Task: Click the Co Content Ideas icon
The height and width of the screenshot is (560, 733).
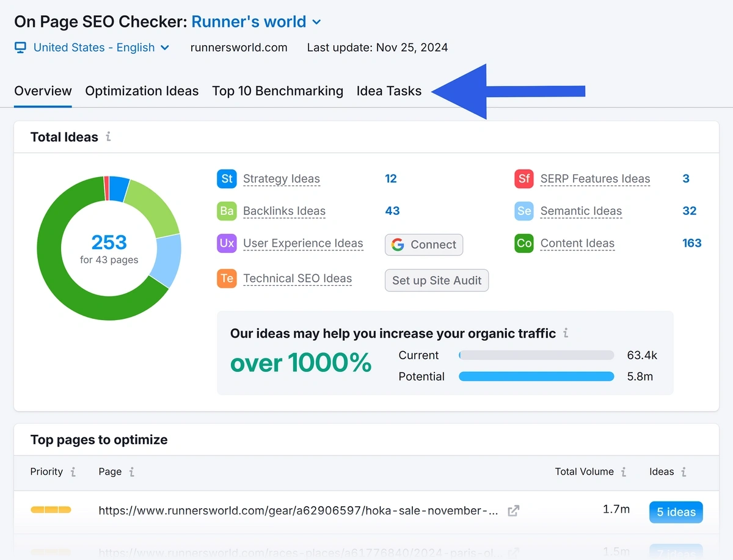Action: coord(524,243)
